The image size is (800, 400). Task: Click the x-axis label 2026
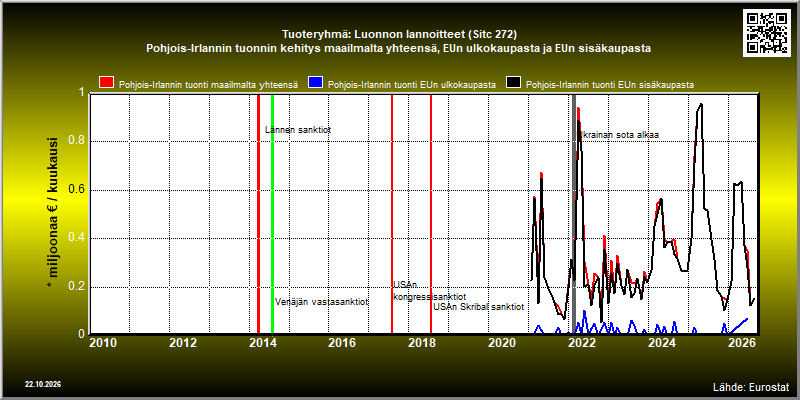[x=741, y=343]
